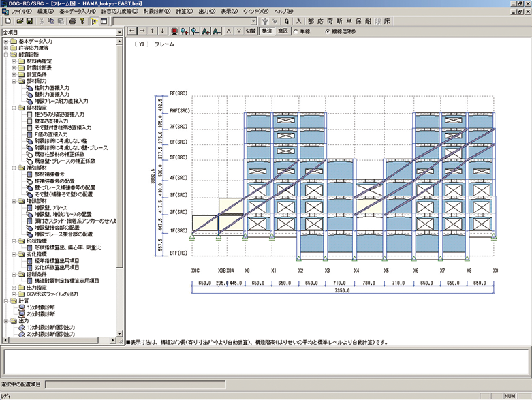The width and height of the screenshot is (532, 400).
Task: Expand the 基本データ入力 tree folder
Action: [x=5, y=41]
